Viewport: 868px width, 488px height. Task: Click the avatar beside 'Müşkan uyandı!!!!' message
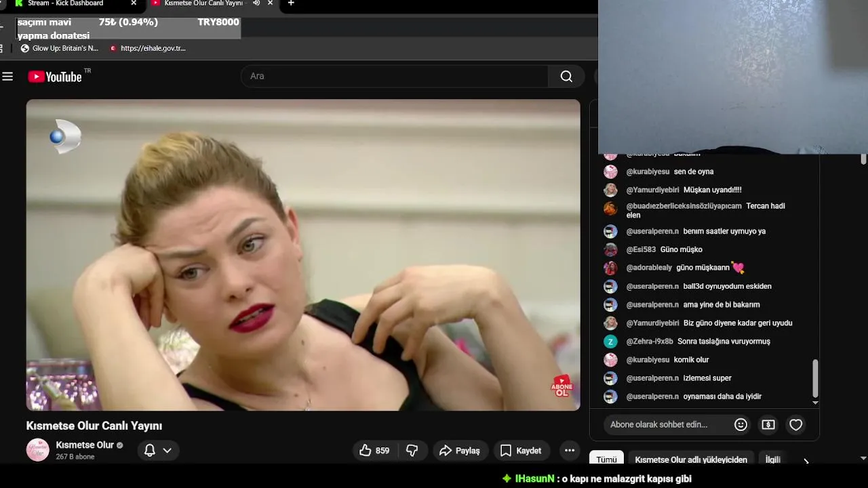click(x=610, y=190)
